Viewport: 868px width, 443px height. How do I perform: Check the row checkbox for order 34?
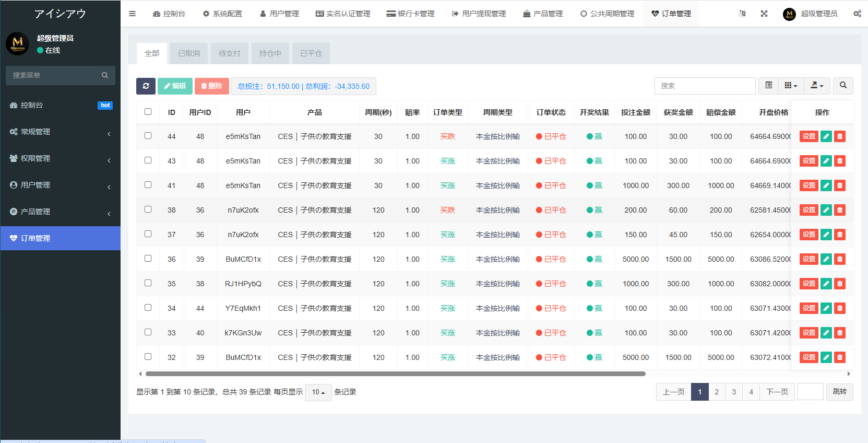(x=148, y=308)
